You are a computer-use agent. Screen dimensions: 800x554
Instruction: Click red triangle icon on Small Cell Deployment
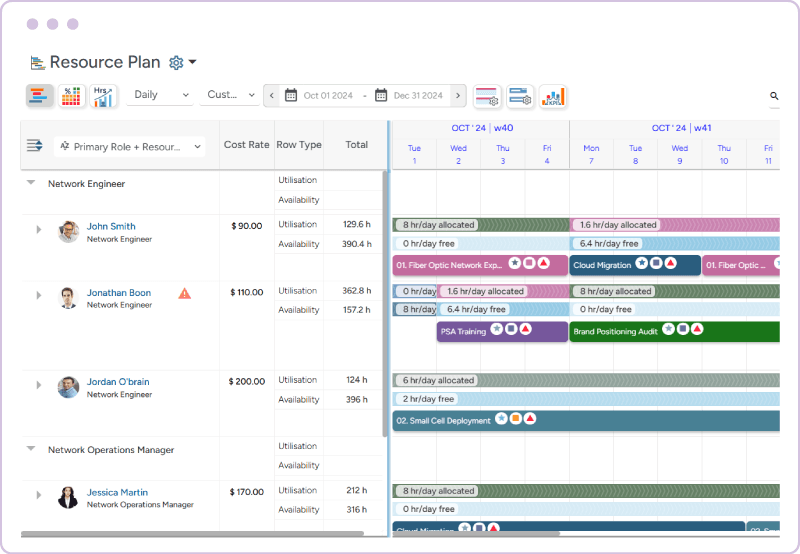tap(530, 418)
